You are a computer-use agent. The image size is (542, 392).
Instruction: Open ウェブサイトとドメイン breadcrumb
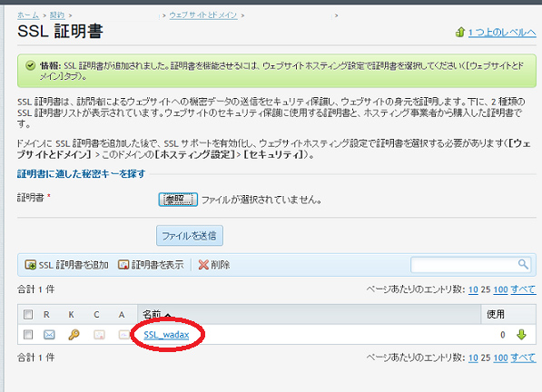(x=203, y=15)
